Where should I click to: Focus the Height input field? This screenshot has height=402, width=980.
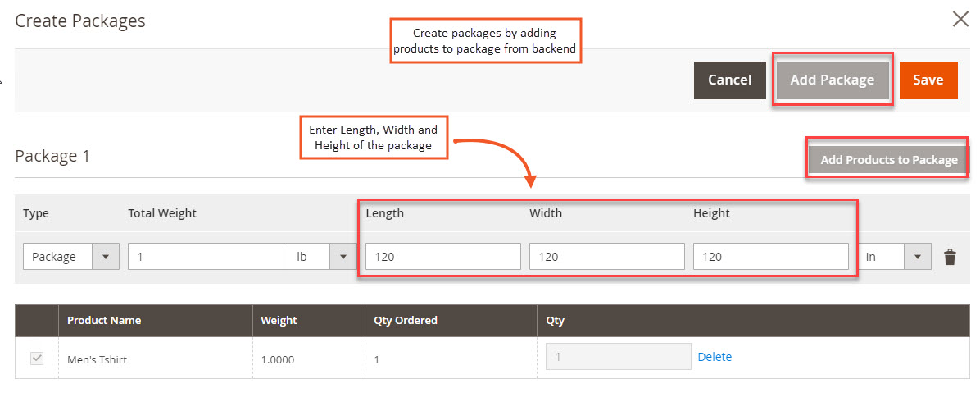tap(770, 257)
